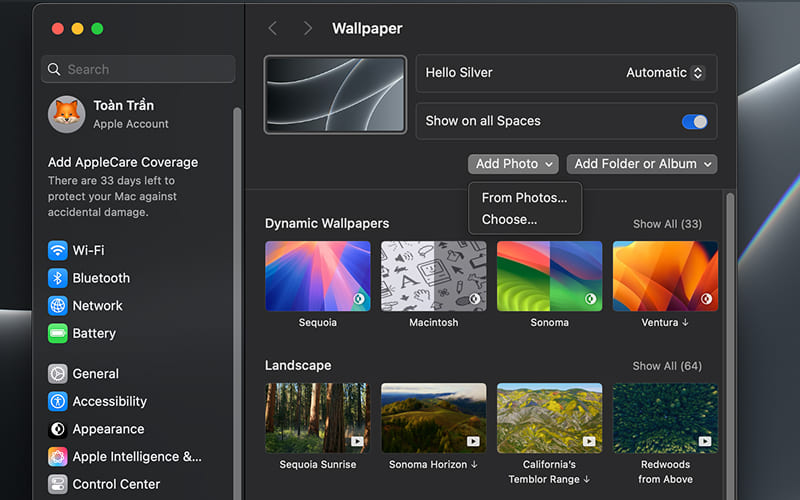Viewport: 800px width, 500px height.
Task: Click the Dynamic Wallpapers section heading
Action: (x=327, y=223)
